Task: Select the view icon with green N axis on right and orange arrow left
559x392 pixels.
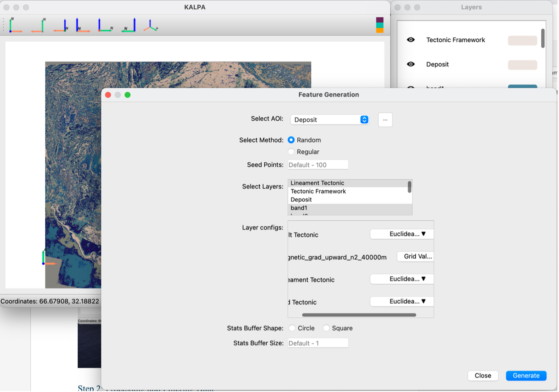Action: (38, 25)
